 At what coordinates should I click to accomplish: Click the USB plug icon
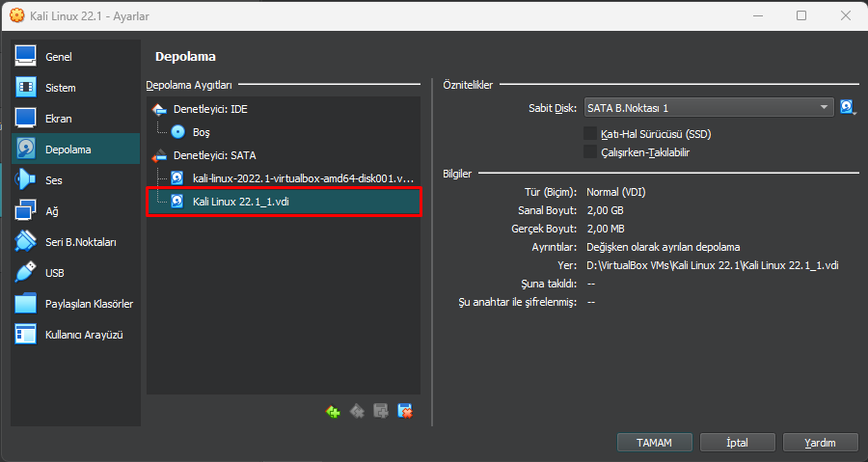coord(25,272)
